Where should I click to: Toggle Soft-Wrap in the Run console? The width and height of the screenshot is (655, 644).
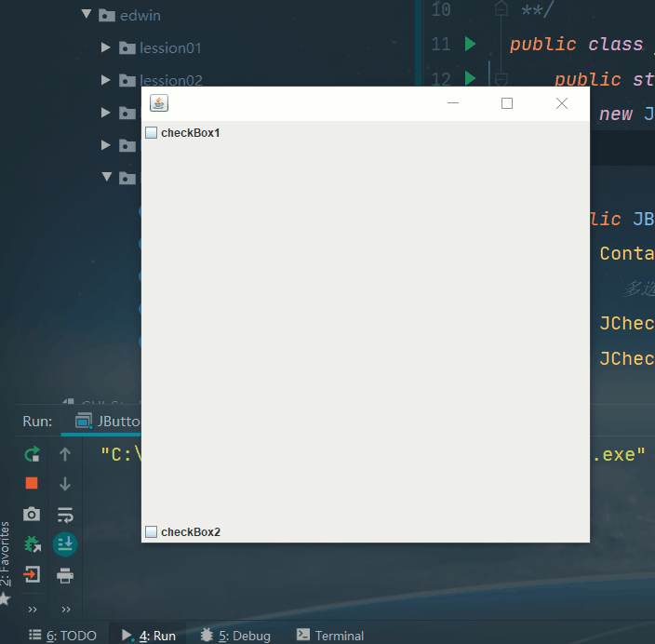click(x=65, y=514)
